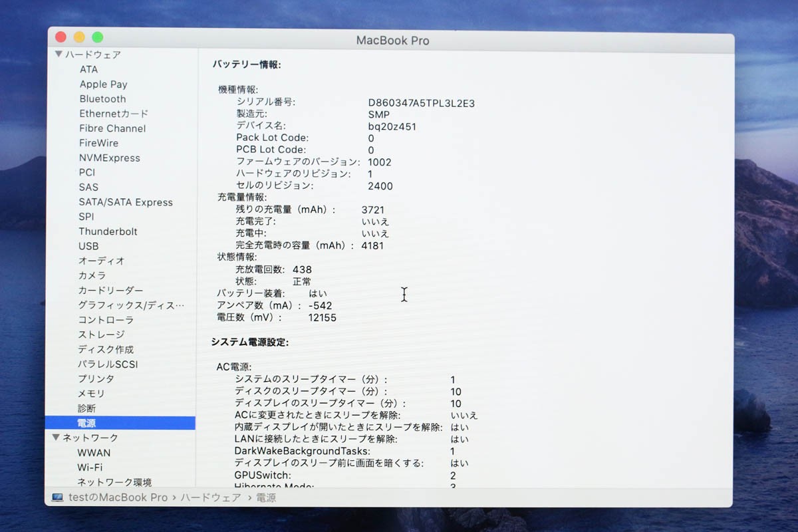Image resolution: width=798 pixels, height=532 pixels.
Task: Click 電源 in the bottom path bar
Action: [266, 497]
